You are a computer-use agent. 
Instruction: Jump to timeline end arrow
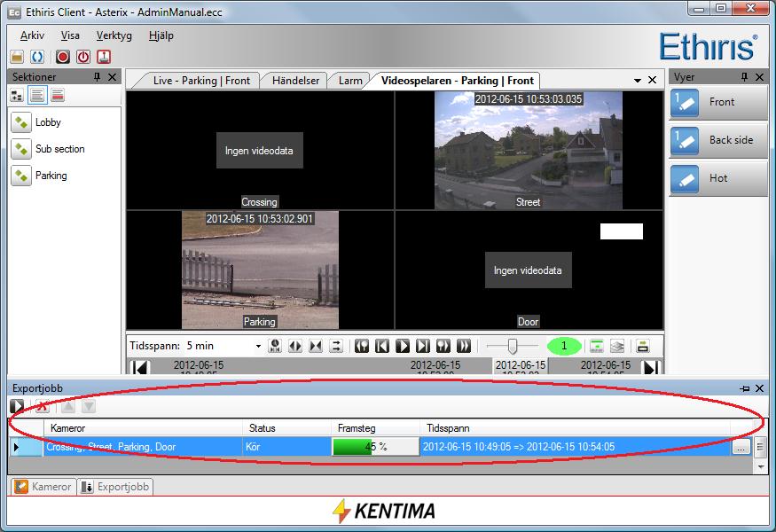(x=650, y=367)
